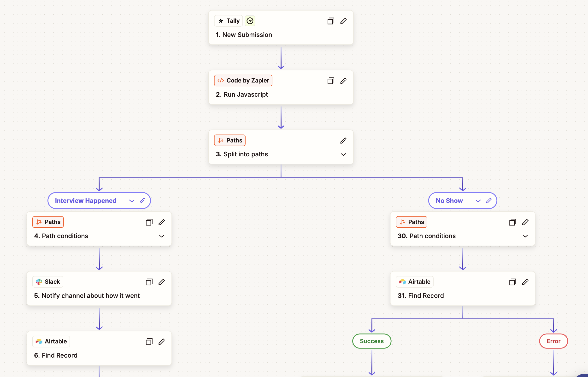This screenshot has height=377, width=588.
Task: Edit step 6 Find Record
Action: point(162,342)
